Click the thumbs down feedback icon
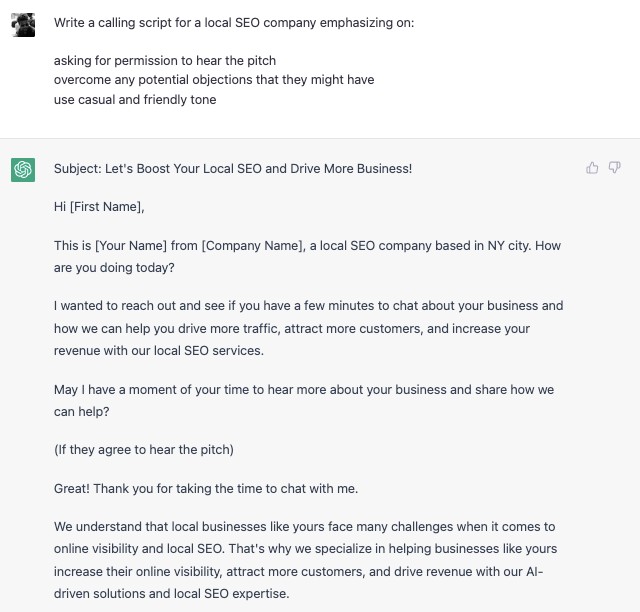The height and width of the screenshot is (612, 640). [x=615, y=167]
